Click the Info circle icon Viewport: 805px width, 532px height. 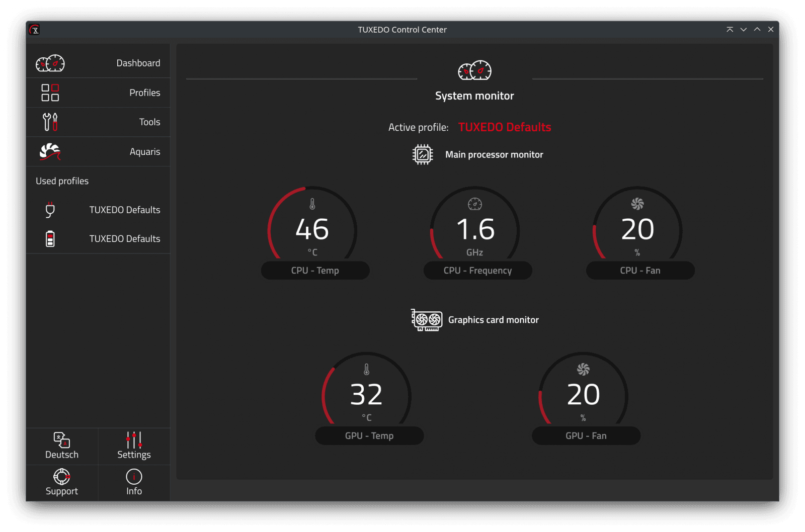tap(134, 477)
